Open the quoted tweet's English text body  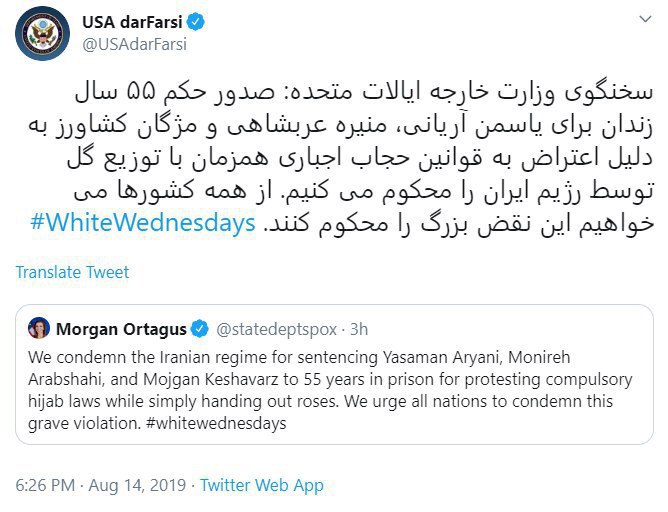tap(330, 390)
